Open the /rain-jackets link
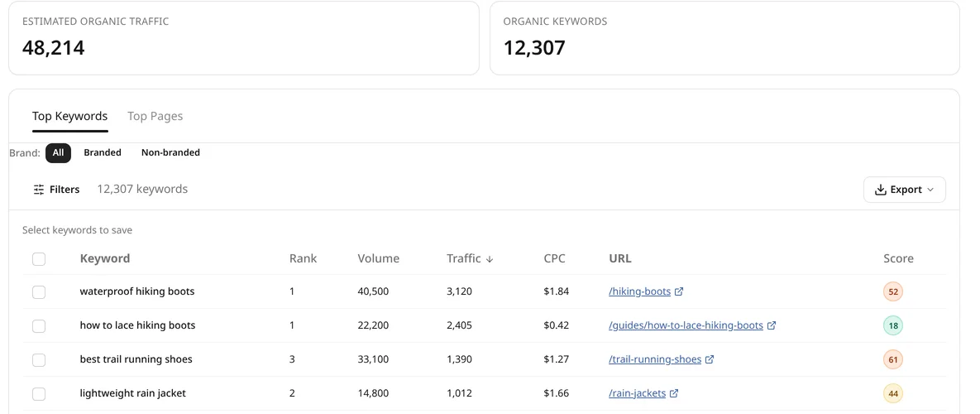Screen dimensions: 980x414 (x=638, y=393)
